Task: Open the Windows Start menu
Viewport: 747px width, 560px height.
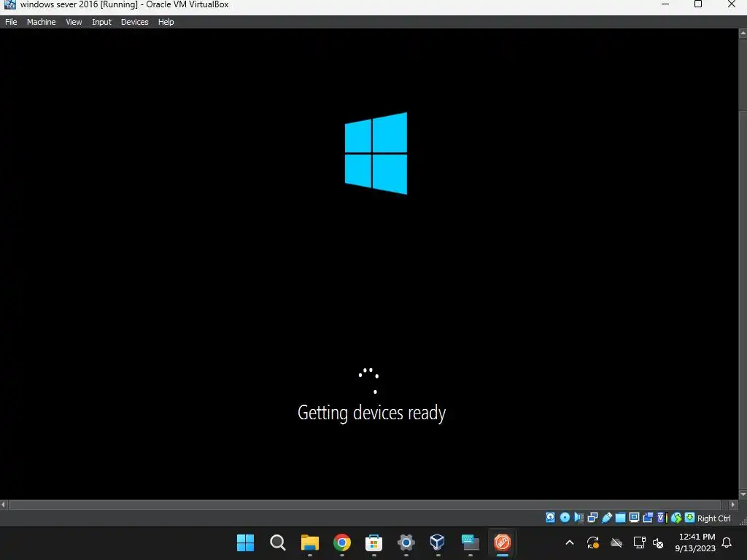Action: pyautogui.click(x=245, y=542)
